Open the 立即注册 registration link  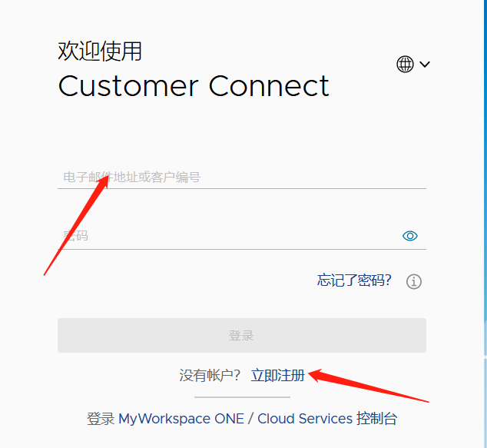point(277,375)
